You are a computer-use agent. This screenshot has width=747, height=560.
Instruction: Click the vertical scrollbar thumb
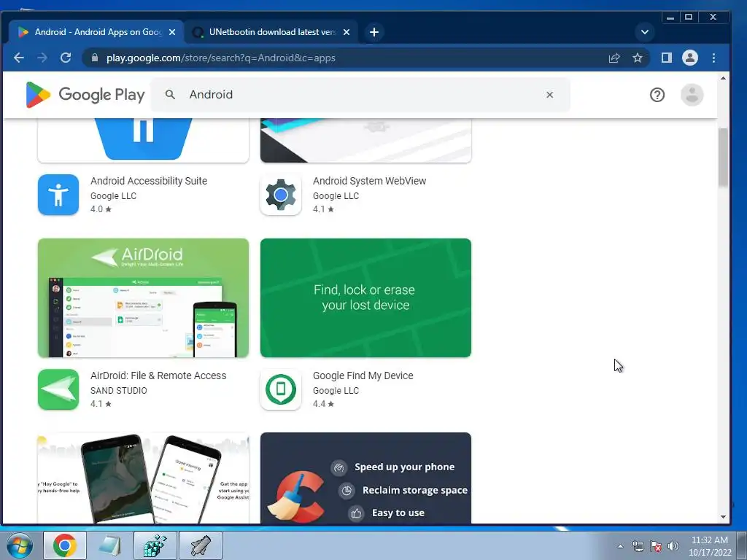[x=723, y=157]
